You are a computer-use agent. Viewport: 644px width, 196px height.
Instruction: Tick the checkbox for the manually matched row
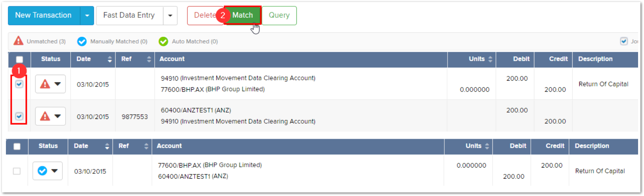click(x=17, y=171)
